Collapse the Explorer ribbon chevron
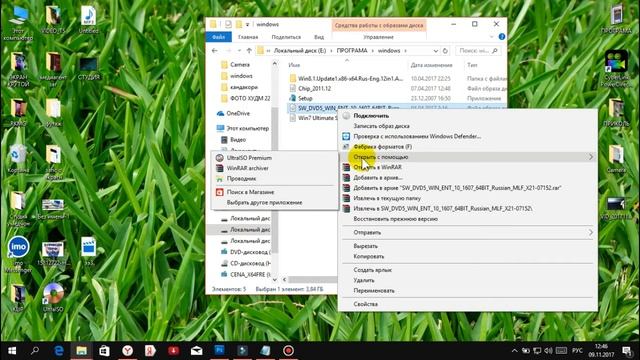Screen dimensions: 640x360 pos(491,37)
